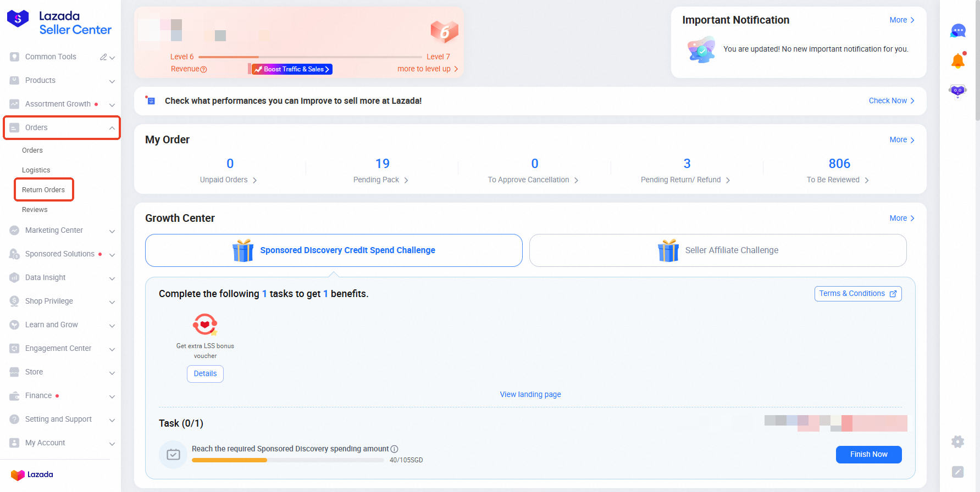Select the Seller Affiliate Challenge tab
980x492 pixels.
pyautogui.click(x=718, y=250)
